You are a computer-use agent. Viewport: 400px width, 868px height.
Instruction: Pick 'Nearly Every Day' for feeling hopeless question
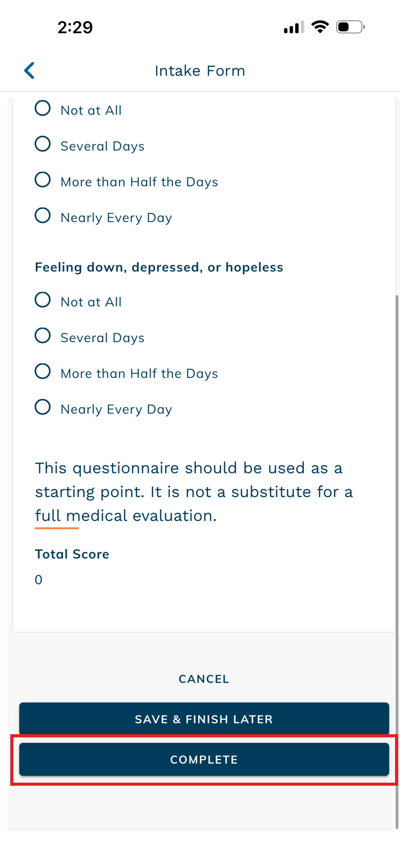click(x=43, y=407)
